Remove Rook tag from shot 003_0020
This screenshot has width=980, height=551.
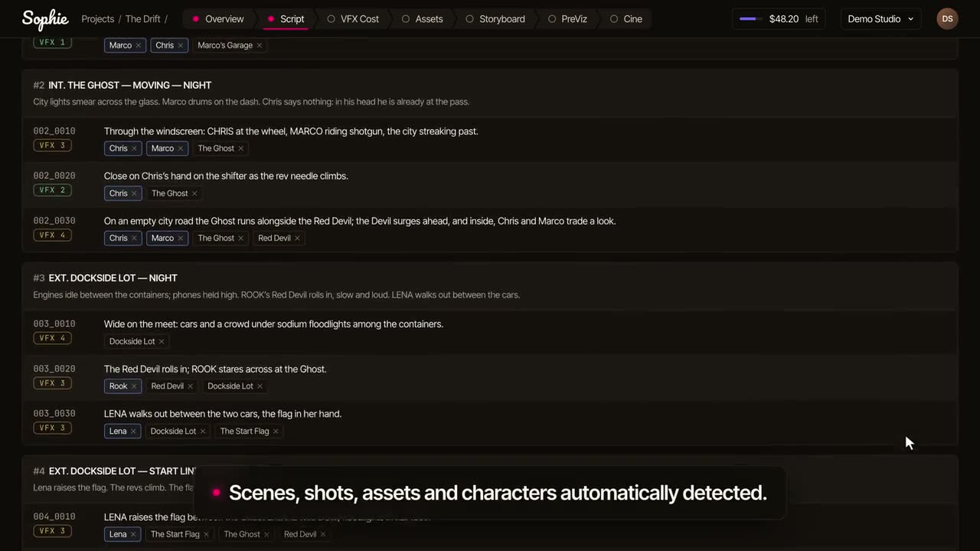134,386
